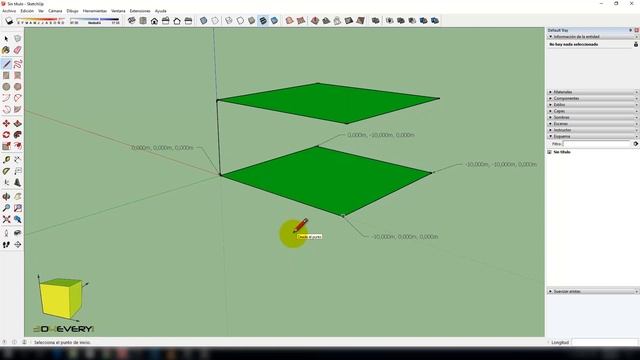This screenshot has height=360, width=640.
Task: Click the Longitud measurements box
Action: tap(604, 342)
